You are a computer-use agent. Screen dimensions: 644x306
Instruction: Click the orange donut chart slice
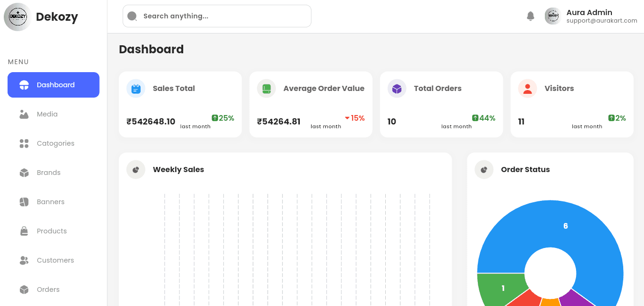point(550,302)
